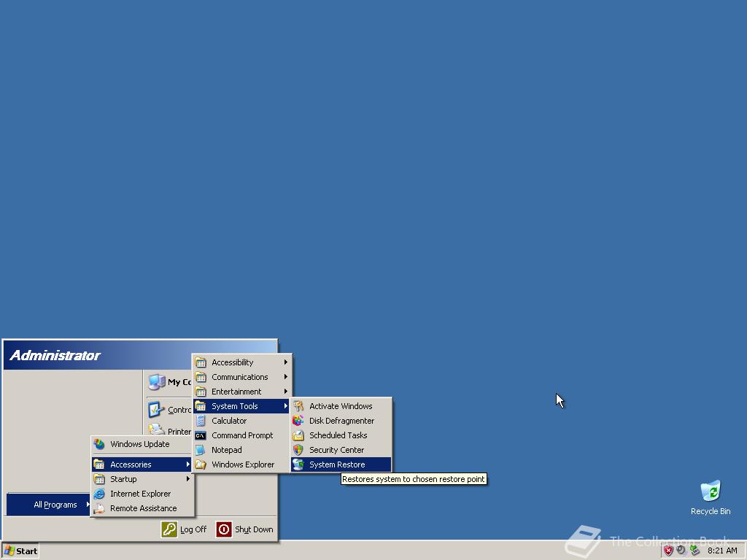Expand the System Tools submenu arrow
The height and width of the screenshot is (560, 747).
tap(285, 406)
